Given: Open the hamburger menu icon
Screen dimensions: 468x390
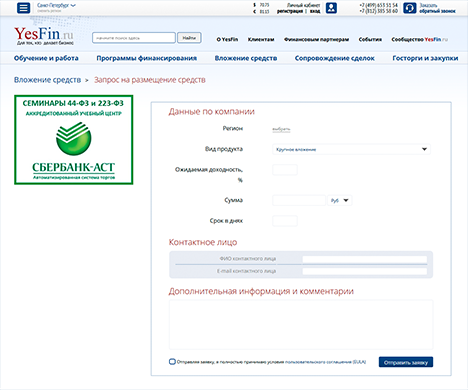Looking at the screenshot, I should (23, 8).
